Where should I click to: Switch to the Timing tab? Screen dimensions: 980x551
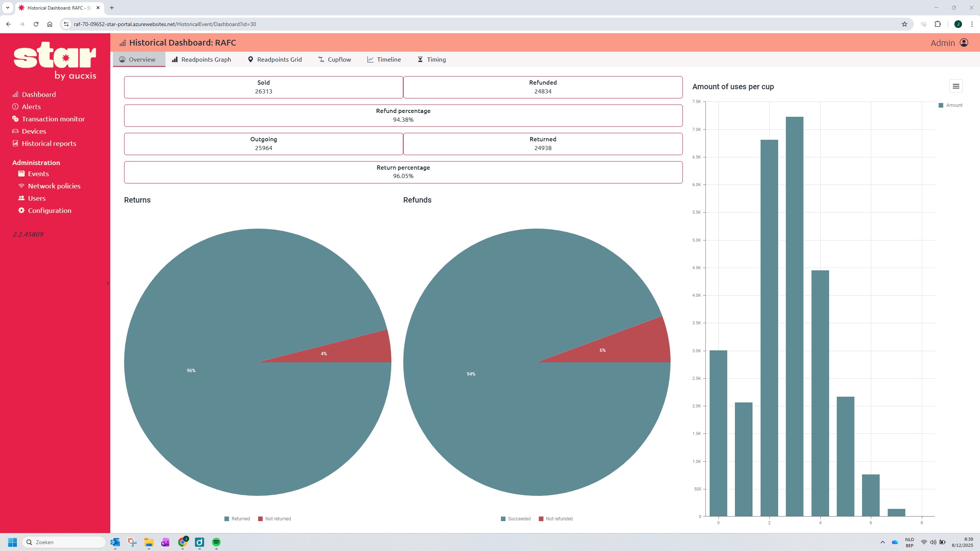pyautogui.click(x=432, y=59)
